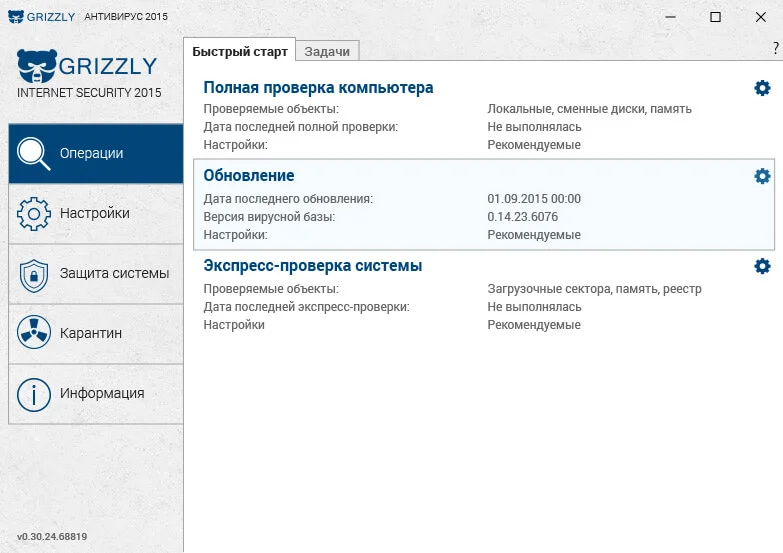Click Не выполнялась under full scan
Image resolution: width=783 pixels, height=553 pixels.
click(x=534, y=127)
